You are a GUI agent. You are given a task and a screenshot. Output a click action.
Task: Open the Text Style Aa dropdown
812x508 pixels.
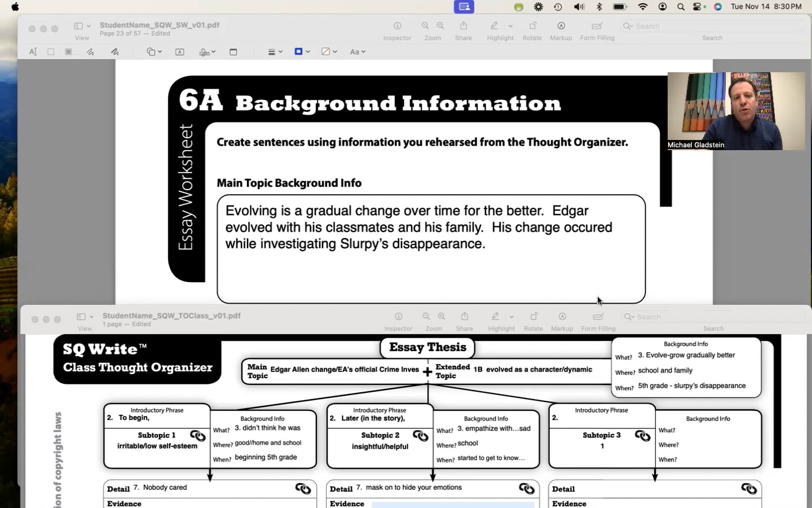pyautogui.click(x=358, y=51)
